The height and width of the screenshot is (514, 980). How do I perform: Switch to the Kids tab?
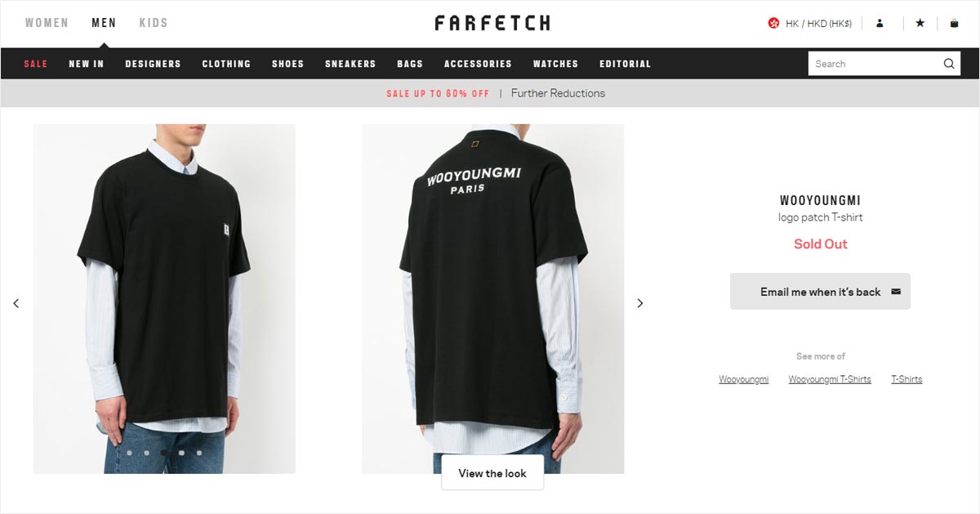[x=154, y=23]
